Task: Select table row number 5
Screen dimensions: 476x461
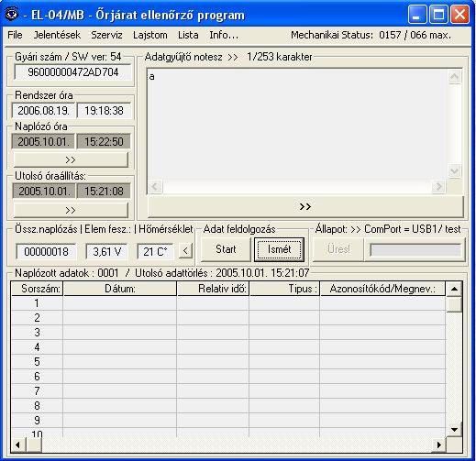Action: (x=228, y=362)
